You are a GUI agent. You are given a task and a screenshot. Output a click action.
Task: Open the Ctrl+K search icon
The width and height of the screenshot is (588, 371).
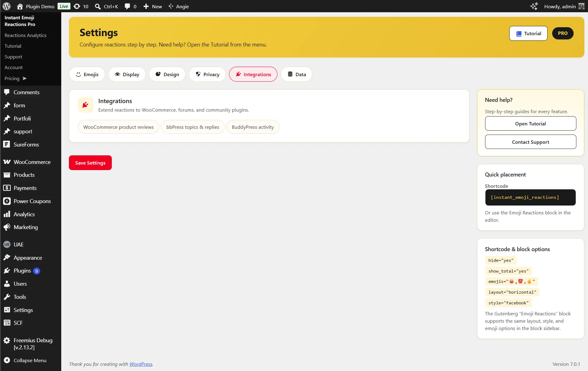pyautogui.click(x=98, y=6)
